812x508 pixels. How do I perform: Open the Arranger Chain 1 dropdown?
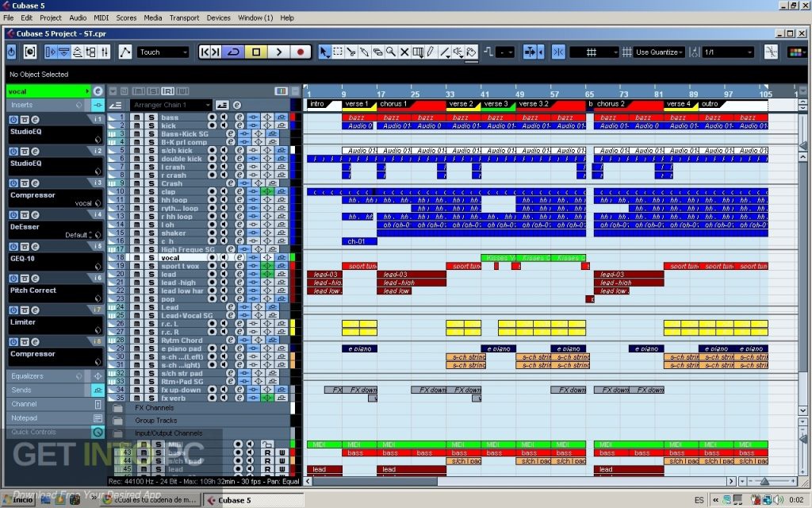[x=170, y=105]
